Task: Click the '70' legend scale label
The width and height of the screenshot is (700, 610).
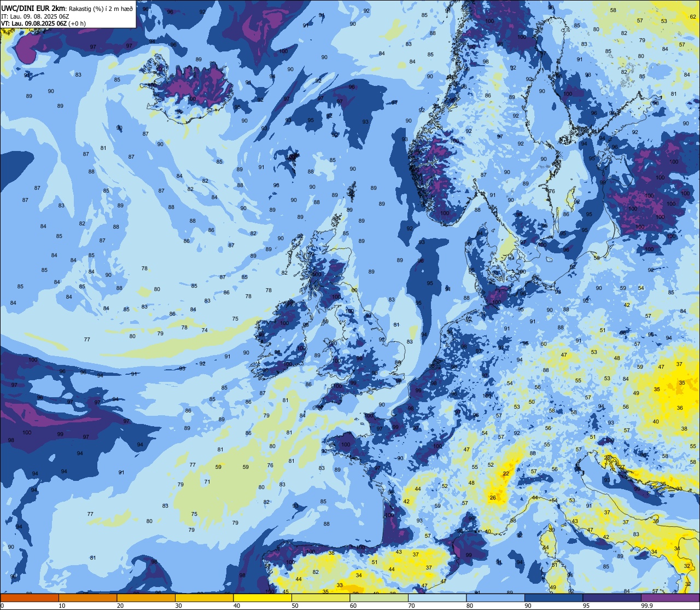Action: coord(411,606)
